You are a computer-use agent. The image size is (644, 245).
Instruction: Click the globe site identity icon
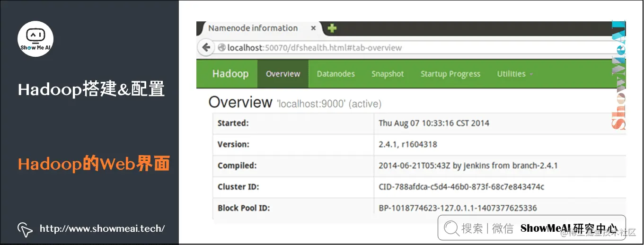221,48
